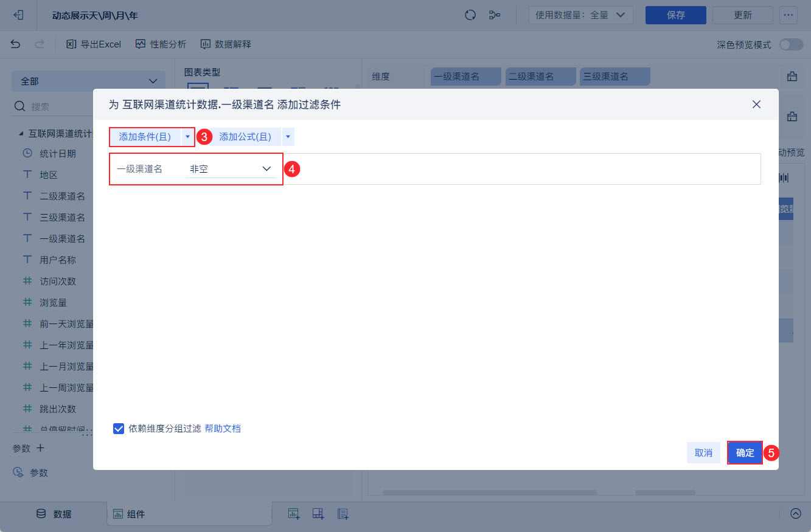The width and height of the screenshot is (811, 532).
Task: Click the clock-gear icon beside 参数 entry
Action: [x=18, y=472]
